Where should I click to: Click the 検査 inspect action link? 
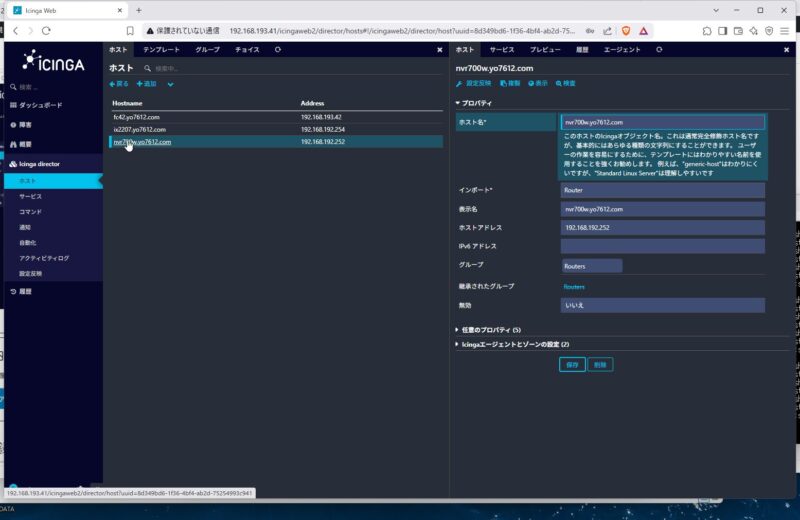pos(565,83)
